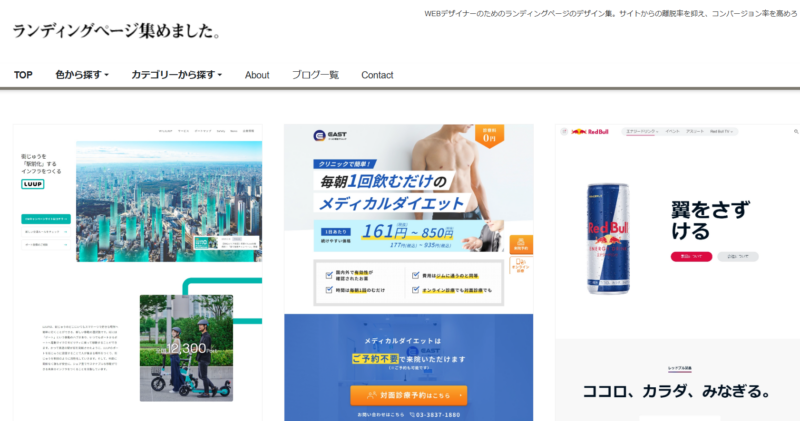
Task: Click the gray button beside the red Red Bull button
Action: click(738, 256)
